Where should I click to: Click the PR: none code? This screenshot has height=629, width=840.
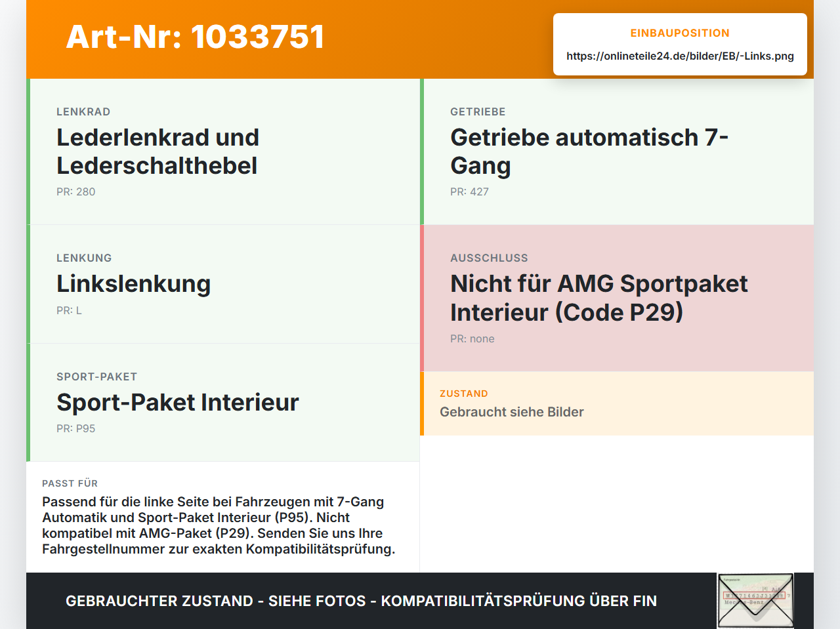pyautogui.click(x=472, y=338)
